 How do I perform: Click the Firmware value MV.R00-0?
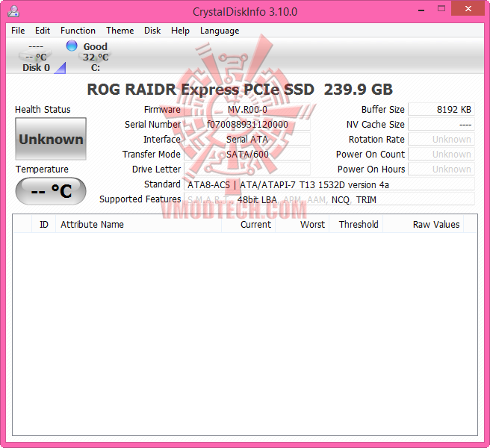[x=247, y=109]
